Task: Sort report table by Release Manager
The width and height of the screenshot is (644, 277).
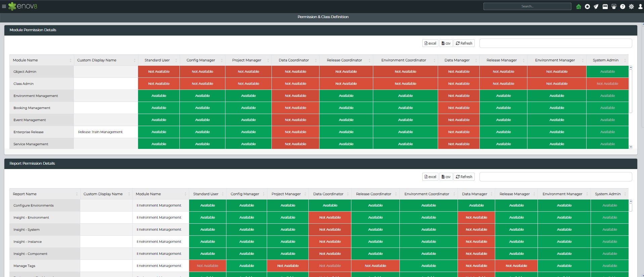Action: (x=516, y=194)
